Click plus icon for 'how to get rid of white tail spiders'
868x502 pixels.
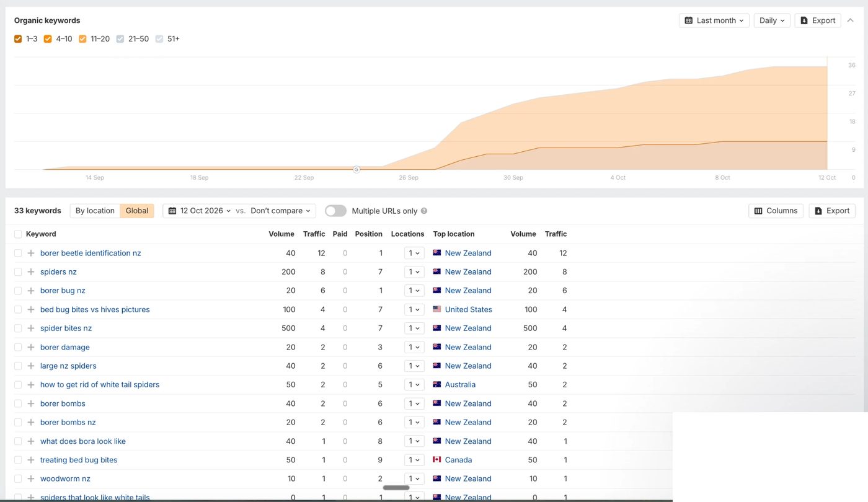(x=31, y=384)
